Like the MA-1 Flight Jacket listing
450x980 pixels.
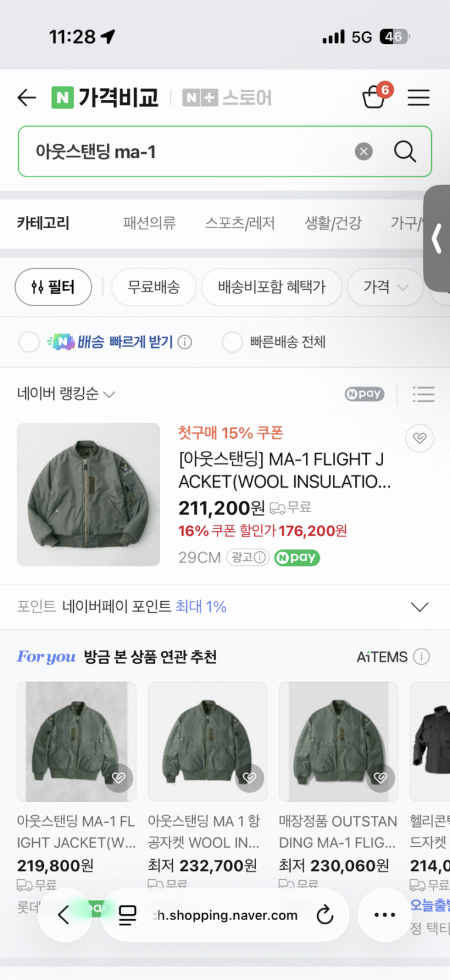(x=420, y=438)
